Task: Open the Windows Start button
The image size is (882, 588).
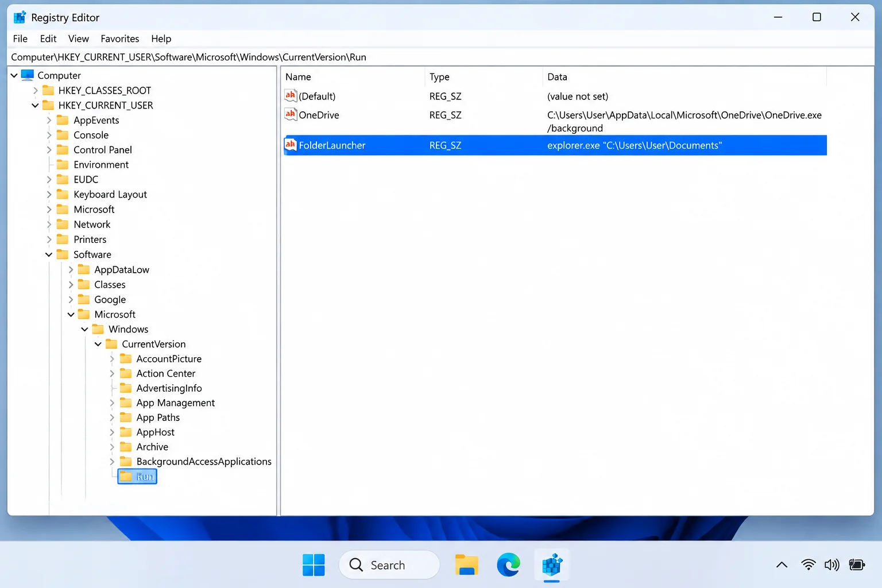Action: [314, 565]
